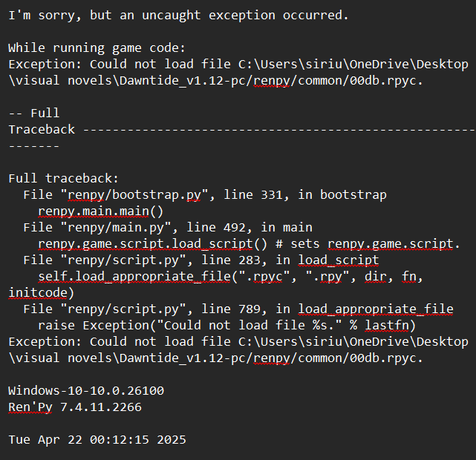Click the underlined 'load_script' function name

[x=338, y=260]
